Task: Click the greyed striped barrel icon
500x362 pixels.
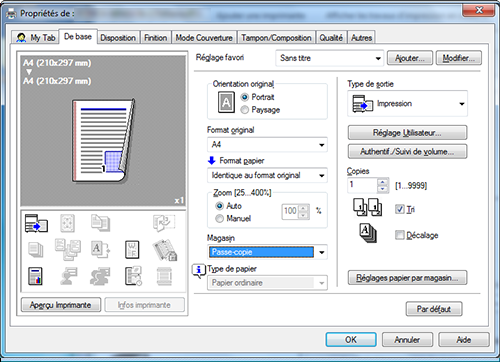Action: (164, 276)
